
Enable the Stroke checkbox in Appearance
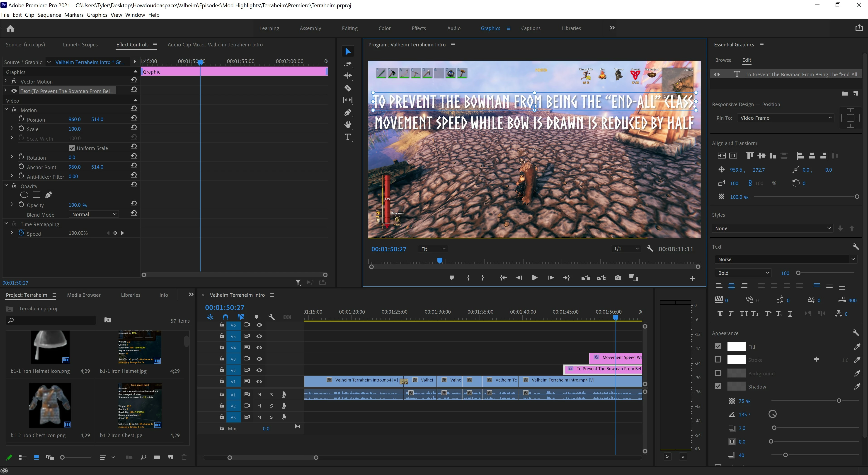pyautogui.click(x=718, y=360)
